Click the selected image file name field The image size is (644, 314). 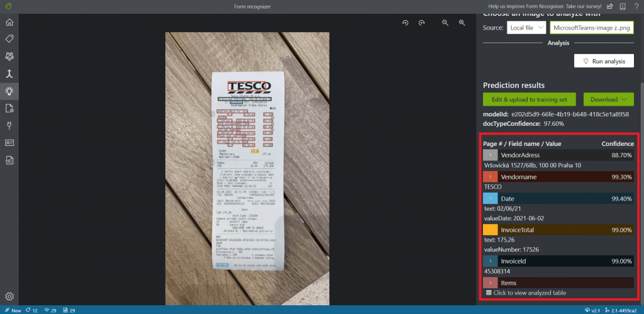point(591,28)
